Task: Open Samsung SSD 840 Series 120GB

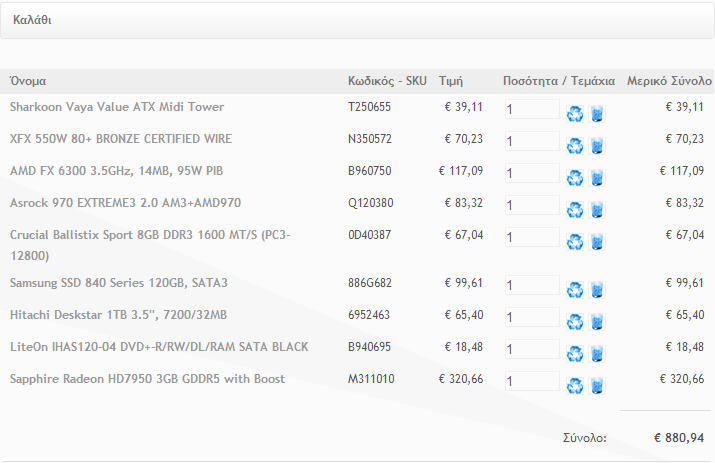Action: [x=119, y=283]
